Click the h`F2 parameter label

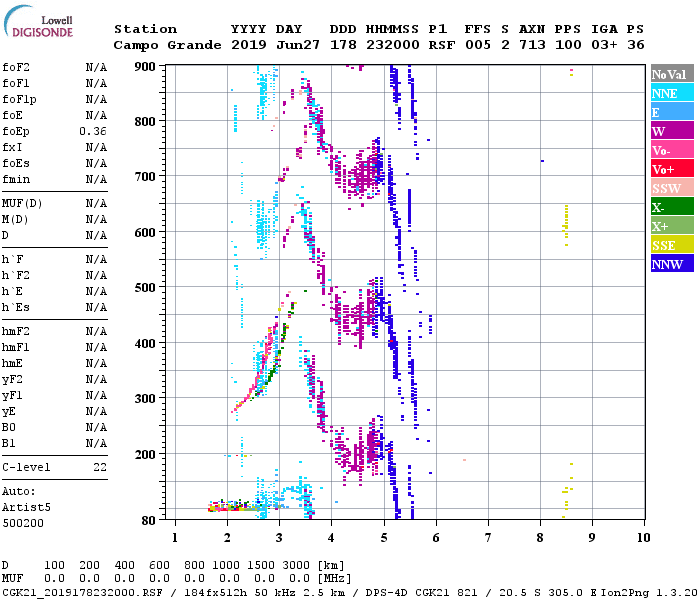click(x=16, y=275)
